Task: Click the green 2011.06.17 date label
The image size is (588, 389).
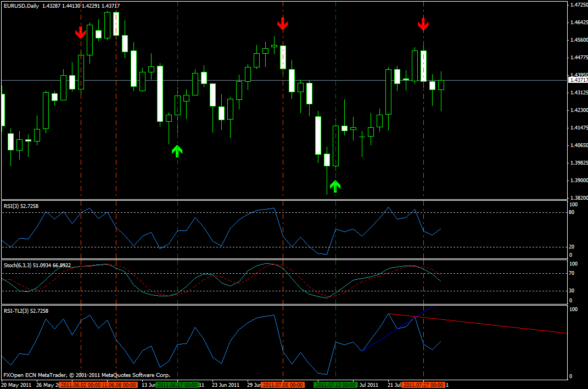Action: [178, 385]
